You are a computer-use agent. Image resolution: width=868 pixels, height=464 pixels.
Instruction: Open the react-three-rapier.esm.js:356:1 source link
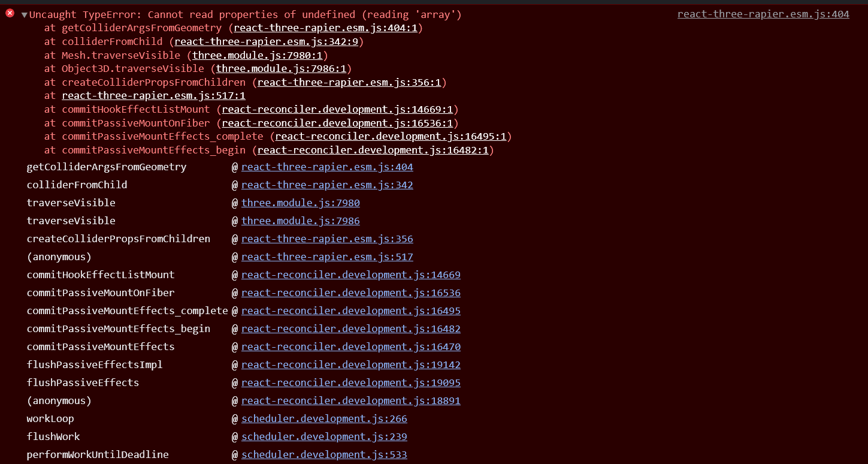(350, 82)
